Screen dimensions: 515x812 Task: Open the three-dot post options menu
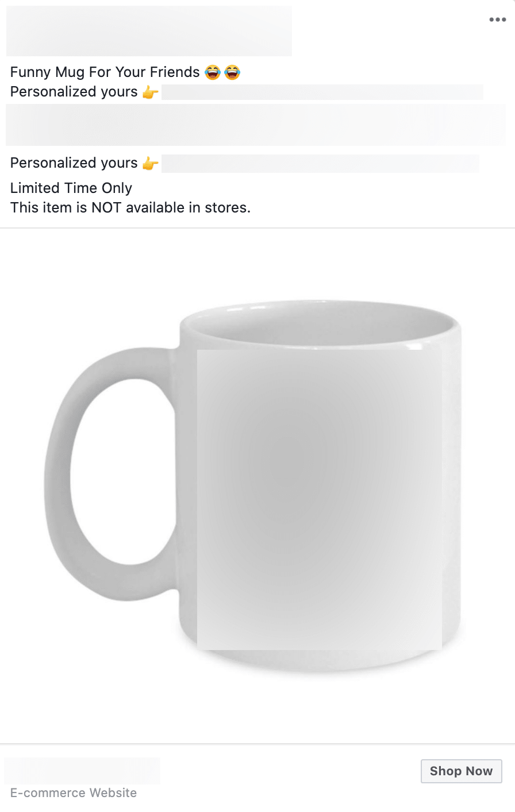tap(497, 20)
